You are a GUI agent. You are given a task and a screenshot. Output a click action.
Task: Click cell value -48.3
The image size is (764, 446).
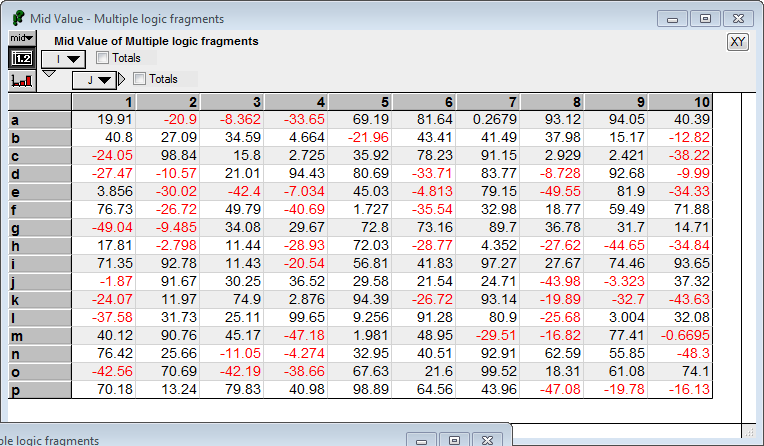692,353
